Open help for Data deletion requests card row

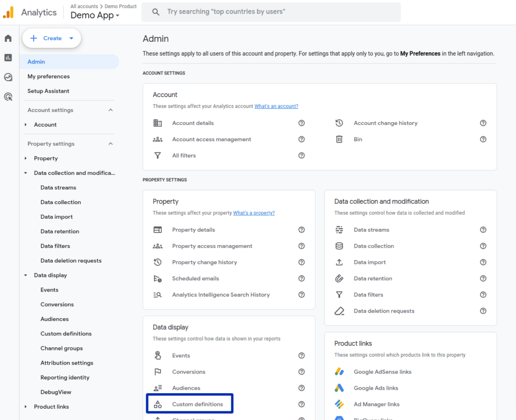(x=483, y=311)
